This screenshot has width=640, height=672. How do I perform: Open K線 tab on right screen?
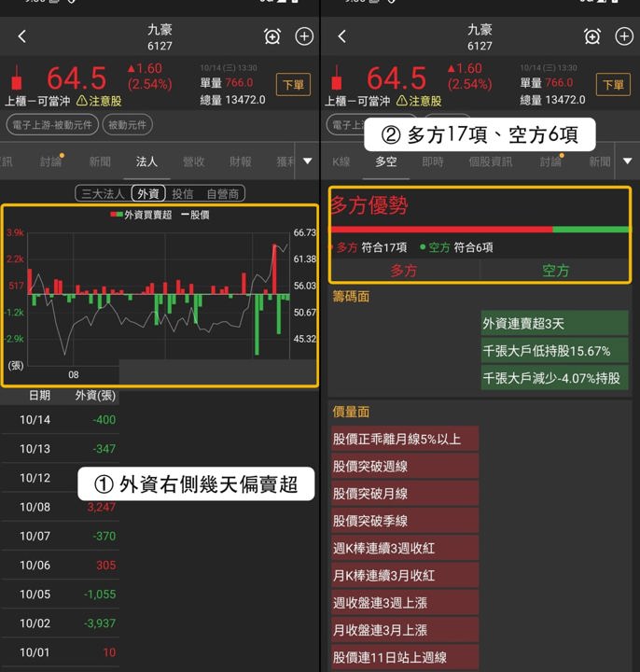341,161
